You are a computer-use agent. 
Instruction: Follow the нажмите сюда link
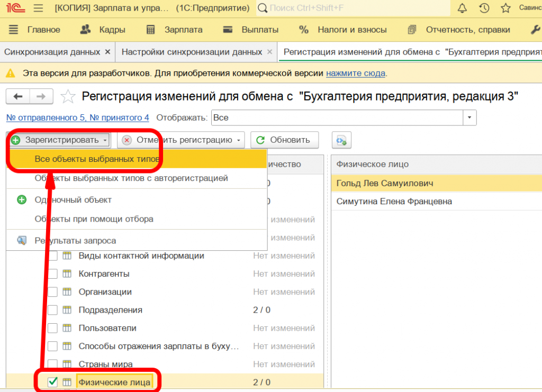click(x=356, y=73)
